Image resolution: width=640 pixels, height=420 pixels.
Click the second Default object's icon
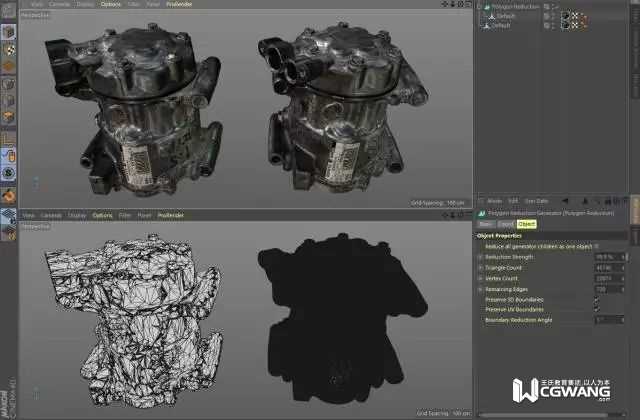487,25
